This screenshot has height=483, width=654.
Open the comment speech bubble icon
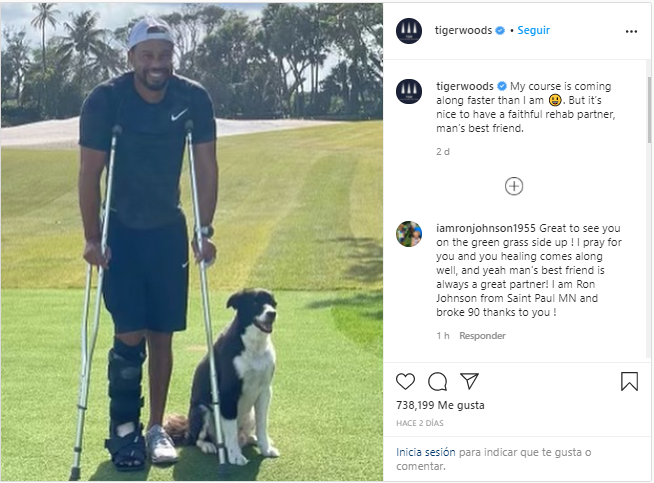[x=437, y=381]
